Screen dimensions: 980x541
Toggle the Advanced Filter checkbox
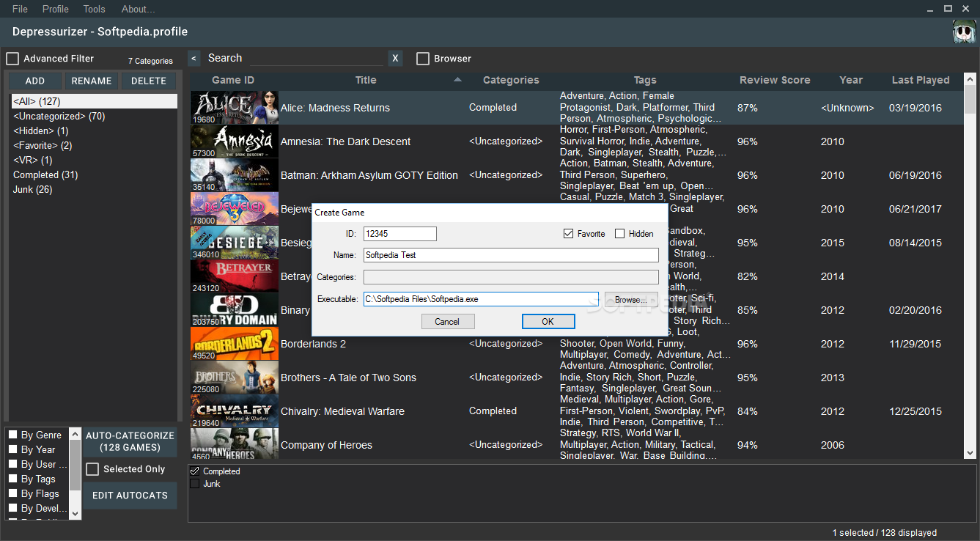(x=12, y=59)
